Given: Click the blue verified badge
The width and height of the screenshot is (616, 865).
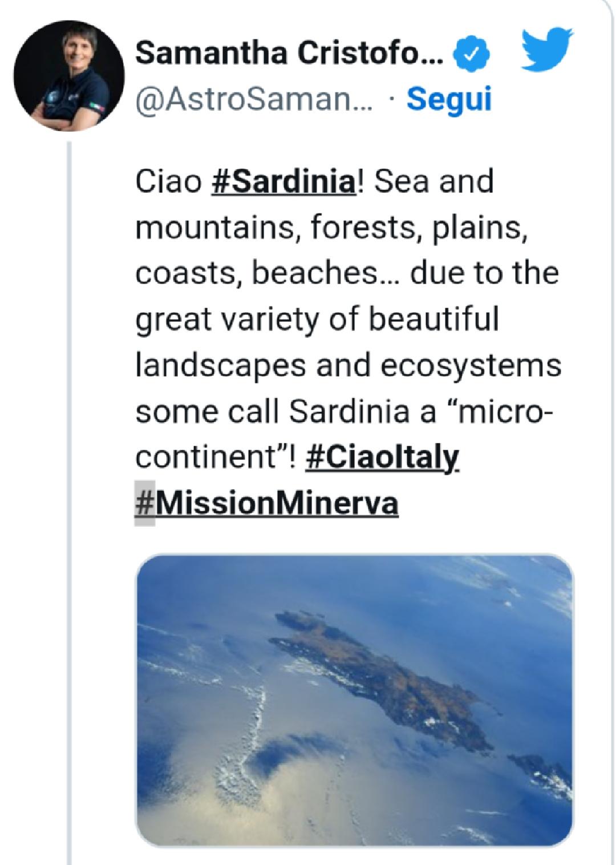Looking at the screenshot, I should pos(472,55).
